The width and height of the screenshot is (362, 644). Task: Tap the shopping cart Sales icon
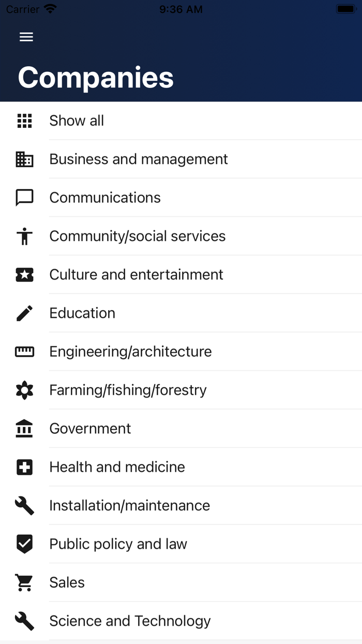coord(24,583)
